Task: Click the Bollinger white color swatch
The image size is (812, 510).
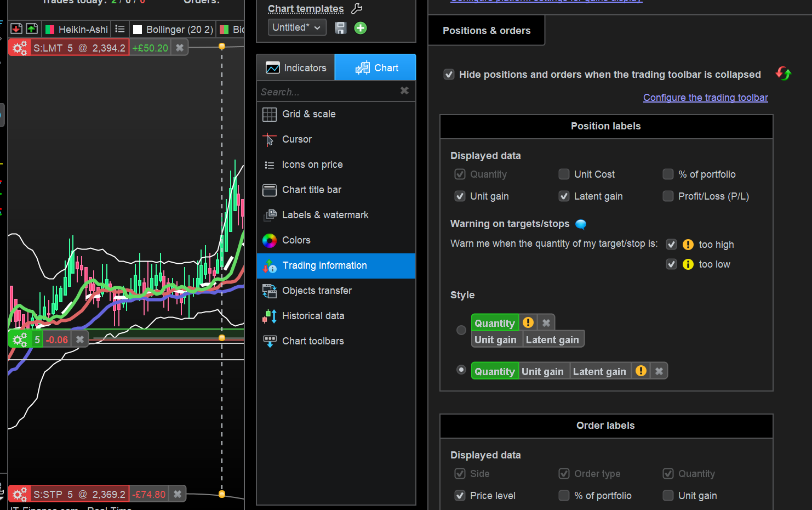Action: (138, 30)
